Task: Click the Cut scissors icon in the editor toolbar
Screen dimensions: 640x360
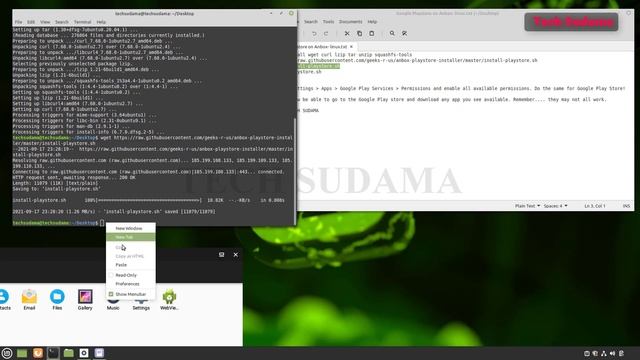Action: click(x=347, y=33)
